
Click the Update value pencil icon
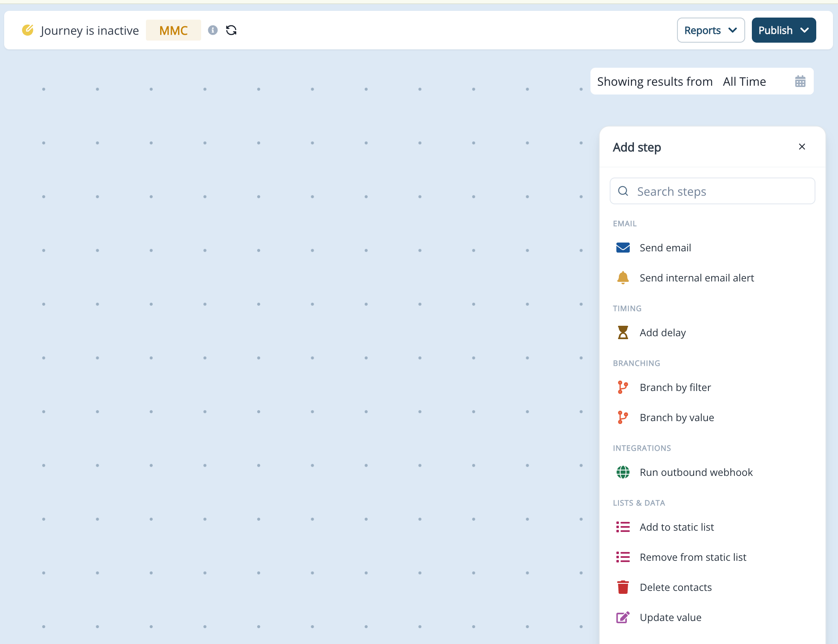pyautogui.click(x=623, y=617)
